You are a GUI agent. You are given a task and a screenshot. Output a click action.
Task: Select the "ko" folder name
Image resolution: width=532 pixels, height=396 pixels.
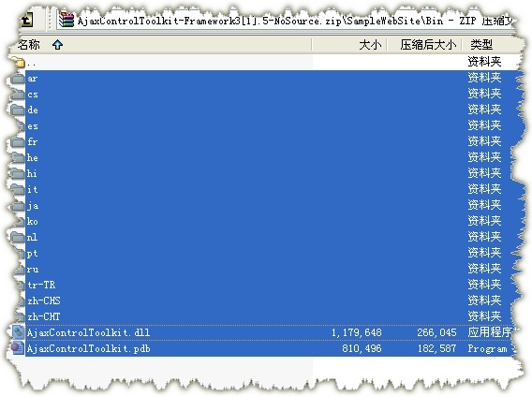(33, 221)
